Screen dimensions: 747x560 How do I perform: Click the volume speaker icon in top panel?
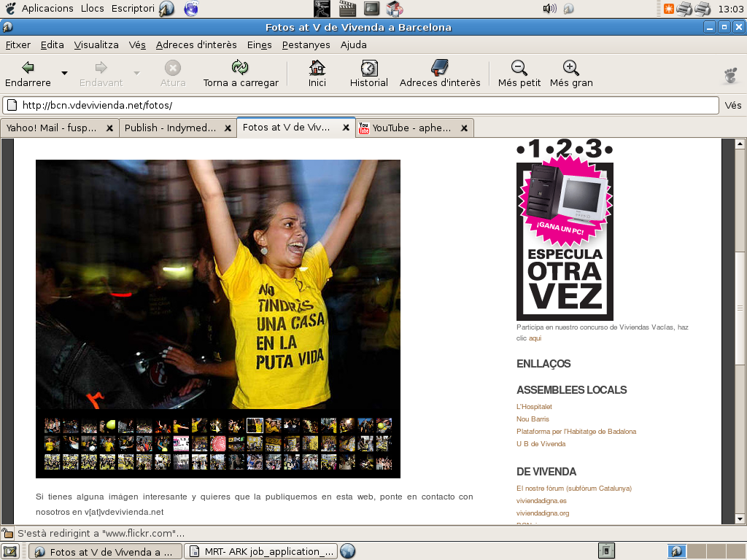[x=549, y=9]
